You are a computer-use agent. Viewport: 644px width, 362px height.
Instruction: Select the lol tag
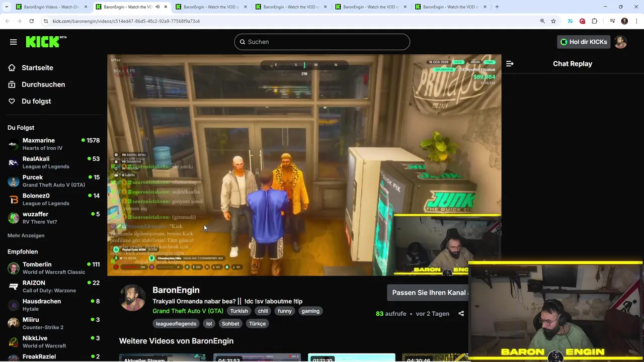[209, 324]
